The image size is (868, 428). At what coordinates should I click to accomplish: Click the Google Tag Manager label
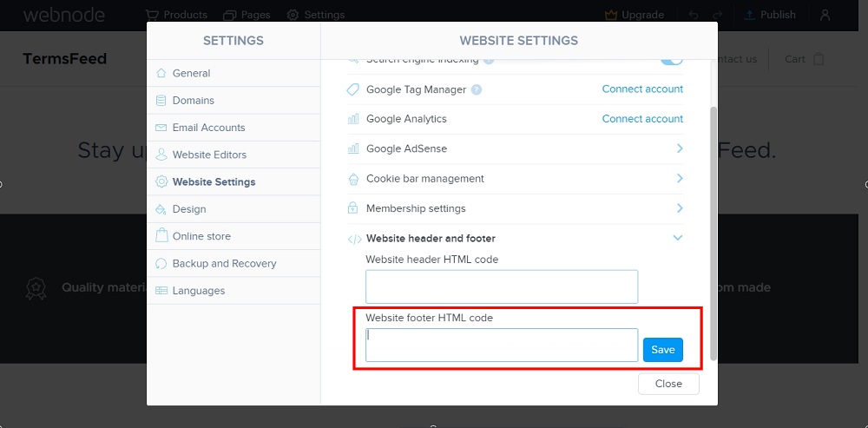click(417, 89)
